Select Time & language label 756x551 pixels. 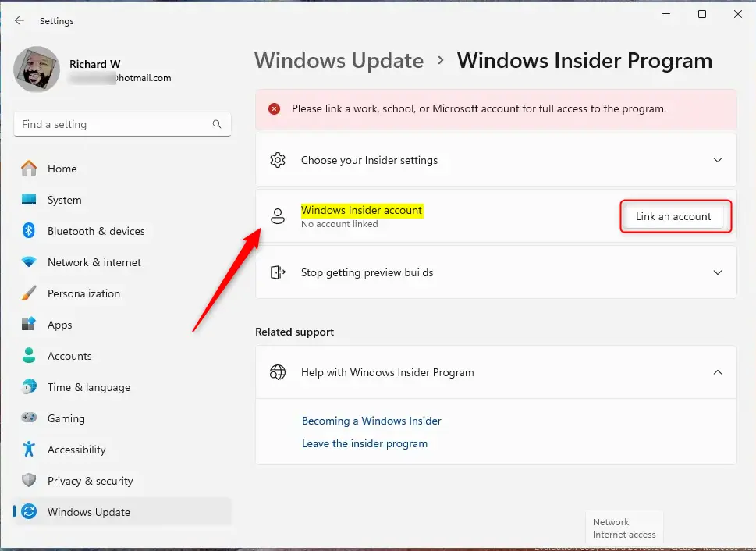(x=89, y=387)
